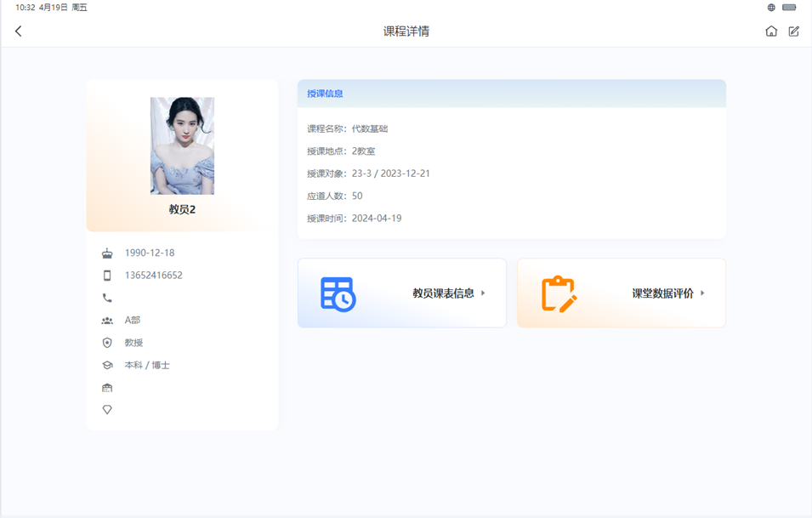Image resolution: width=812 pixels, height=518 pixels.
Task: Click course name 代数基础
Action: 370,129
